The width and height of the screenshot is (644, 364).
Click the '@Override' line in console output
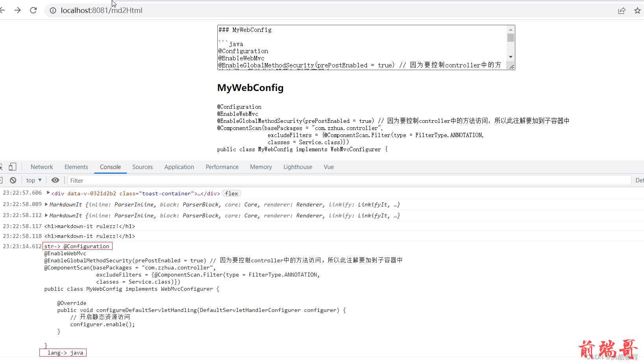pyautogui.click(x=72, y=303)
